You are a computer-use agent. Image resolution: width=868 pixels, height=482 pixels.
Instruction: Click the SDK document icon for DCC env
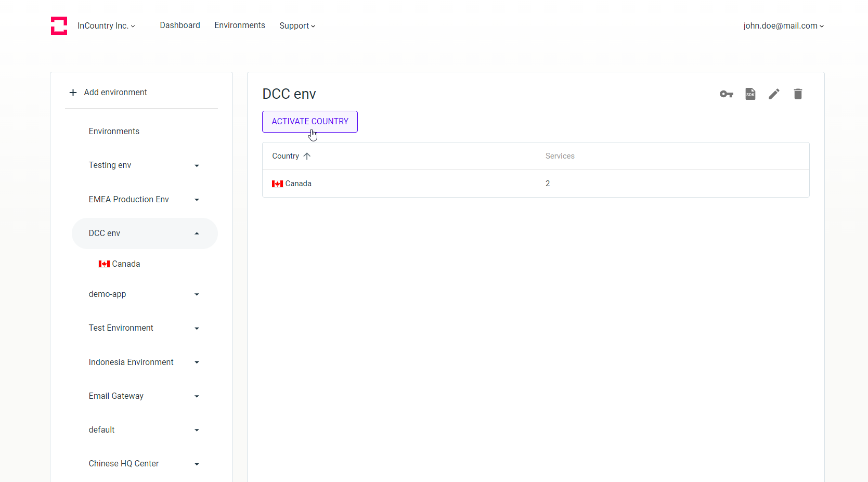tap(750, 94)
